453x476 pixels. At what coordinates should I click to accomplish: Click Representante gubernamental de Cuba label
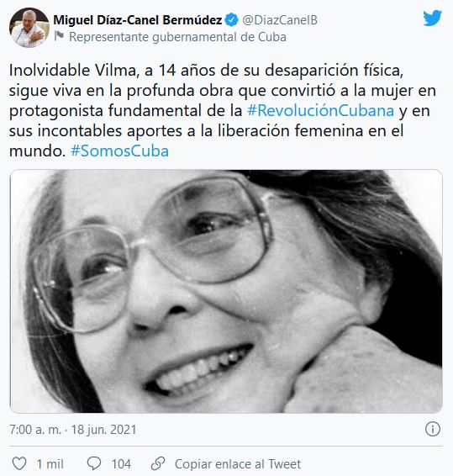tap(177, 37)
